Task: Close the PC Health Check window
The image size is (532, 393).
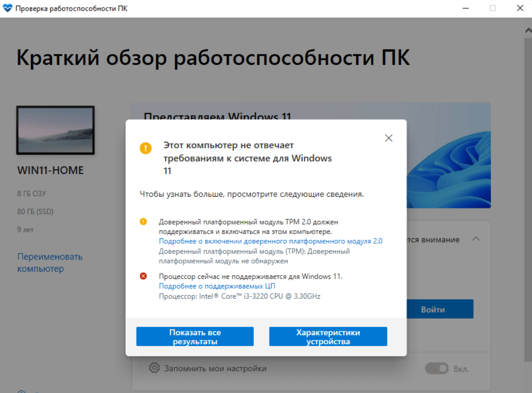Action: click(x=520, y=8)
